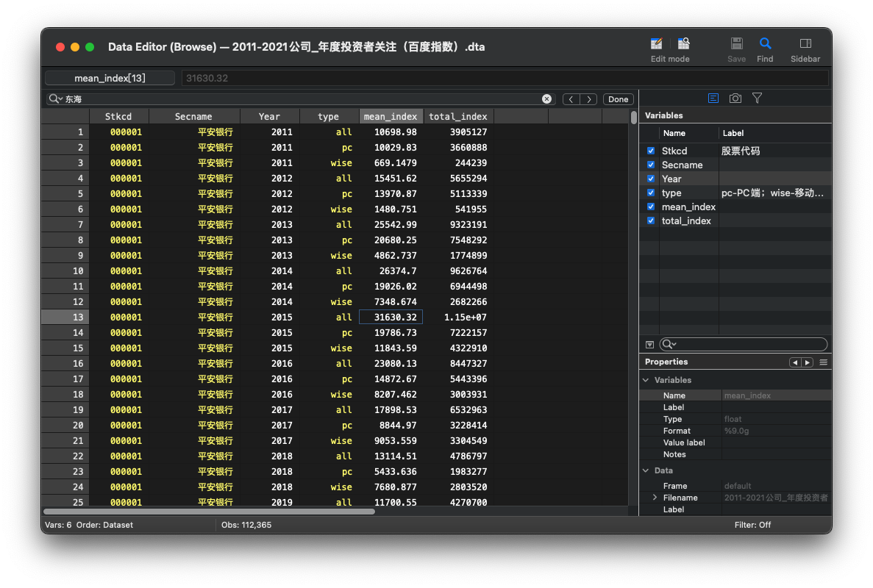Go to previous variable in Properties

(795, 362)
